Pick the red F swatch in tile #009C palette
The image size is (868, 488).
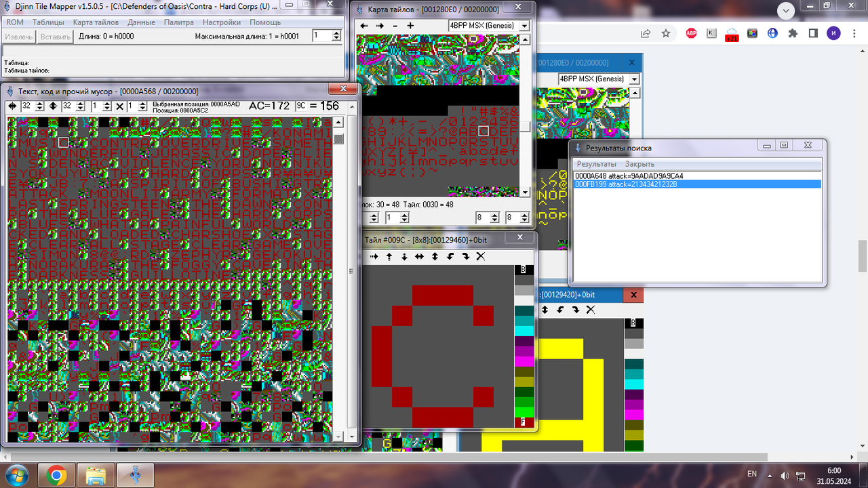(x=524, y=422)
